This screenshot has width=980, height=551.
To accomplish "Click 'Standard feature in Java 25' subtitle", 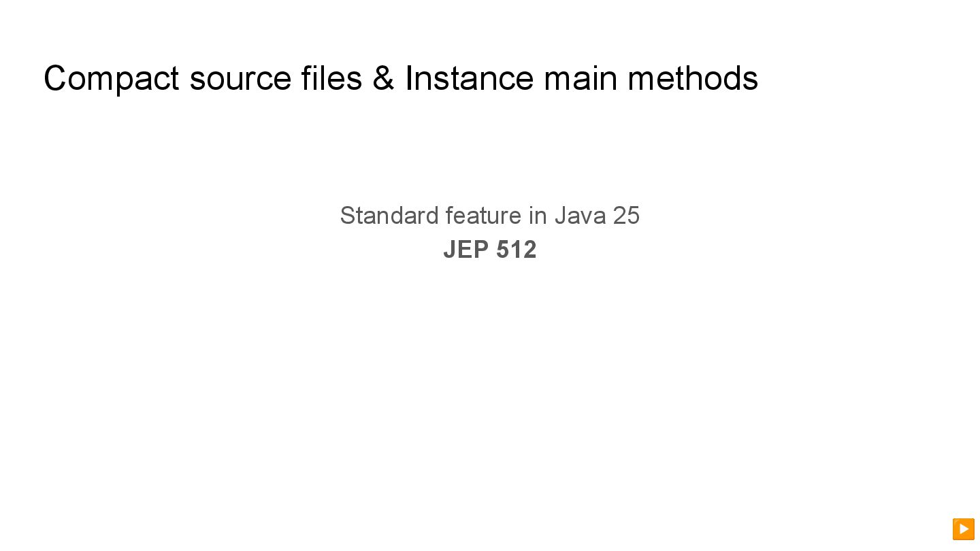I will (489, 216).
